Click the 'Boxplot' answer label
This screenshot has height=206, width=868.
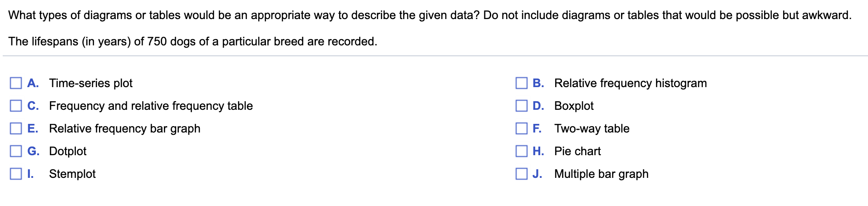574,106
